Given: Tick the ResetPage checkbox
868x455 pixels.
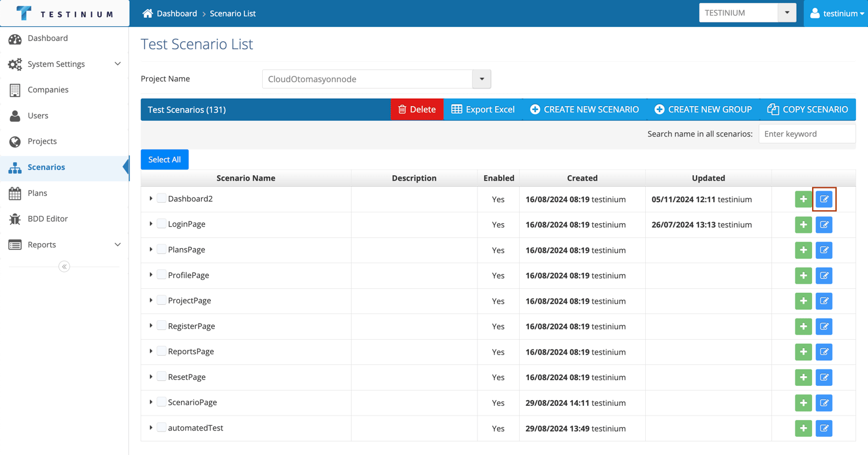Looking at the screenshot, I should pyautogui.click(x=162, y=376).
